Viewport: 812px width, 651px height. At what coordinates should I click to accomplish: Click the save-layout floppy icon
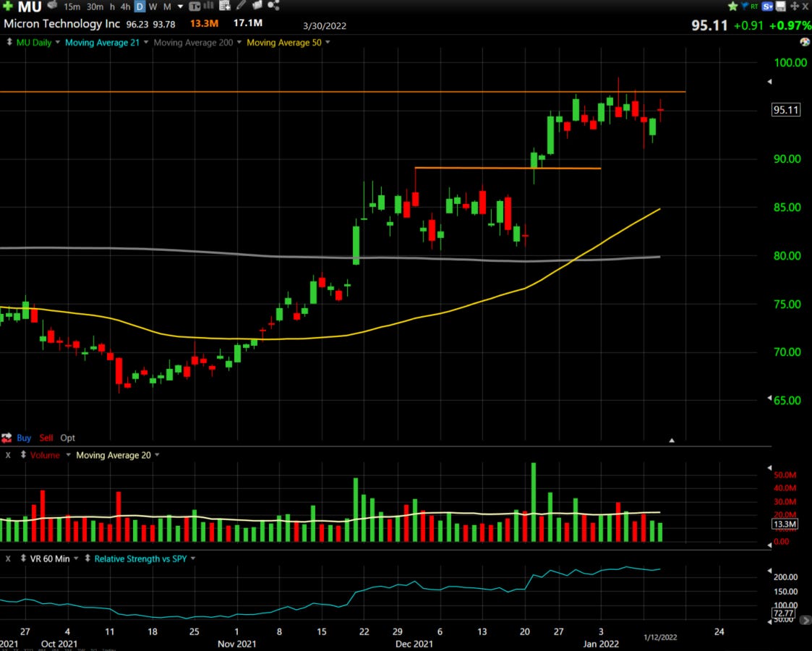point(781,7)
